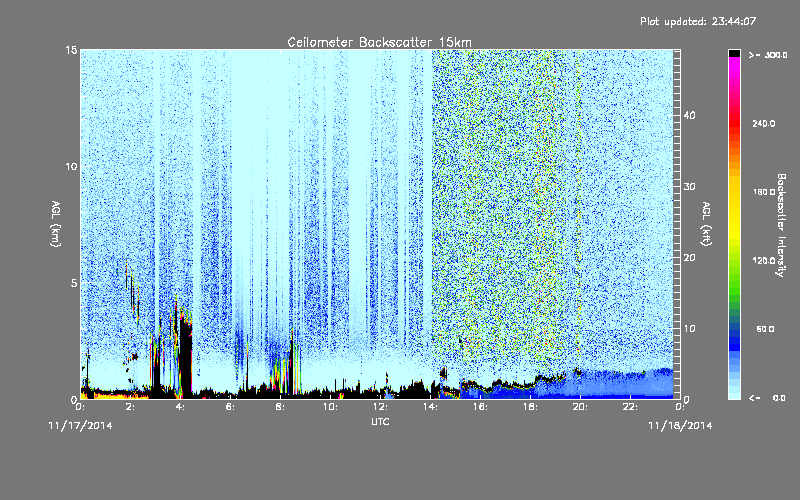Select the 'AGL (kft)' axis label
Viewport: 800px width, 500px height.
coord(706,224)
